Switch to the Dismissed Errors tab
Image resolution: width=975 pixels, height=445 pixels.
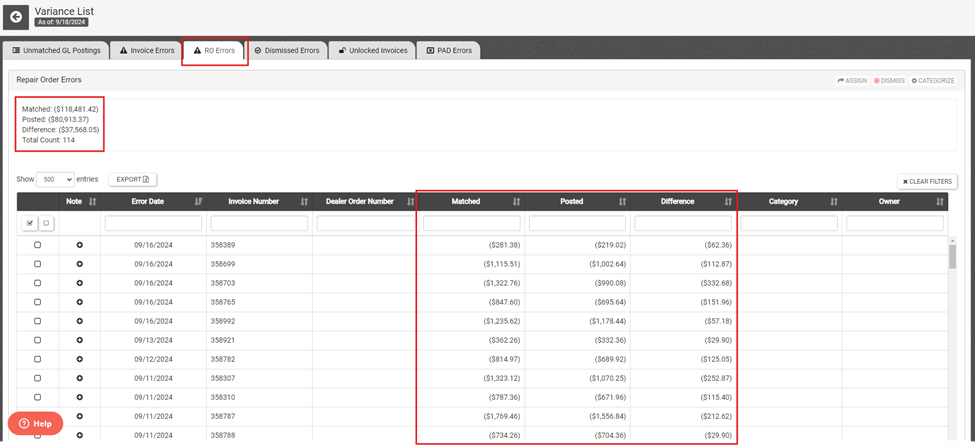point(287,50)
